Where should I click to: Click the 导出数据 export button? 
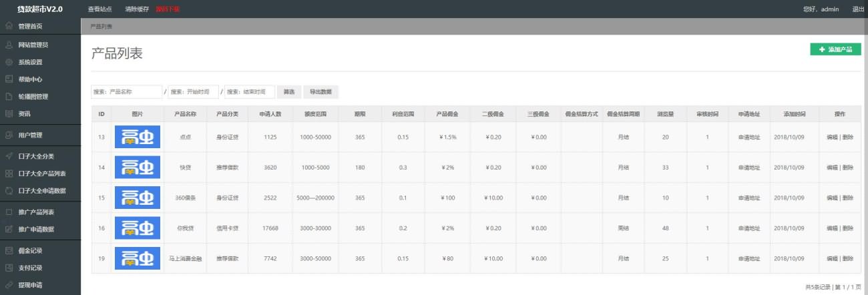pyautogui.click(x=320, y=92)
